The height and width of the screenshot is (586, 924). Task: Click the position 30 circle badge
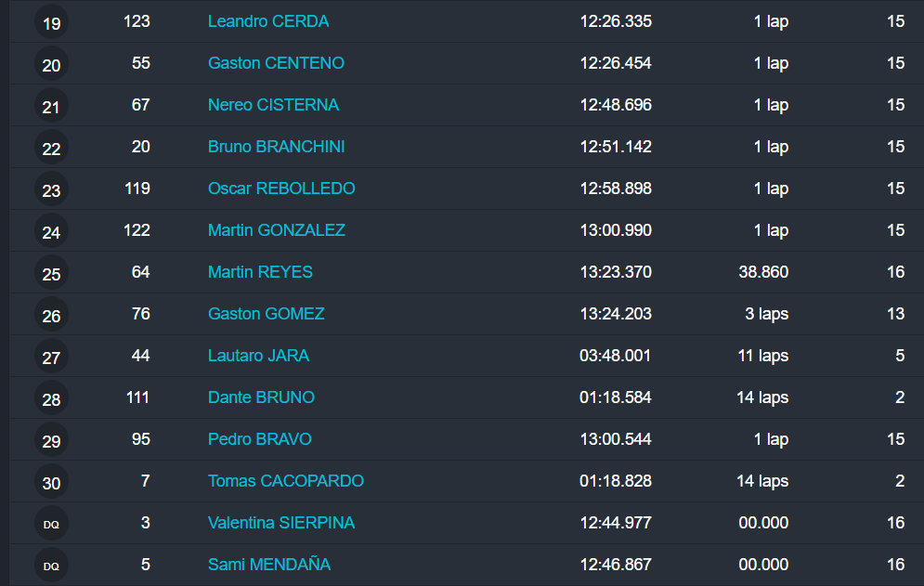[51, 482]
